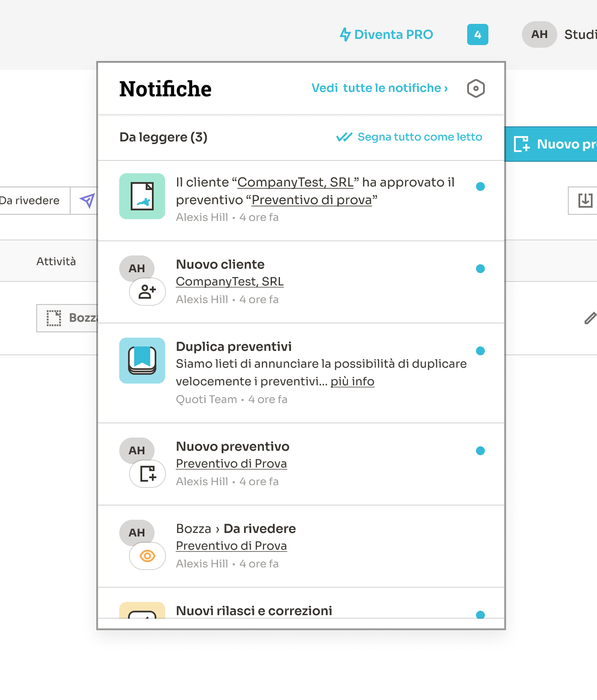Click the download icon button on right
597x700 pixels.
pyautogui.click(x=585, y=201)
